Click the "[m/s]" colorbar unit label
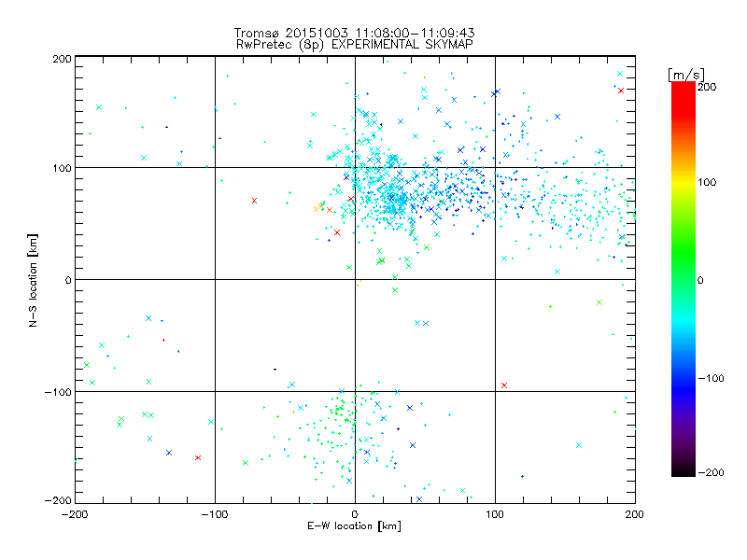The image size is (747, 560). click(686, 75)
